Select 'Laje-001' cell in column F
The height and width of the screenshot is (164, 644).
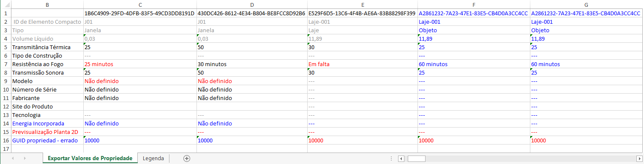pyautogui.click(x=474, y=22)
